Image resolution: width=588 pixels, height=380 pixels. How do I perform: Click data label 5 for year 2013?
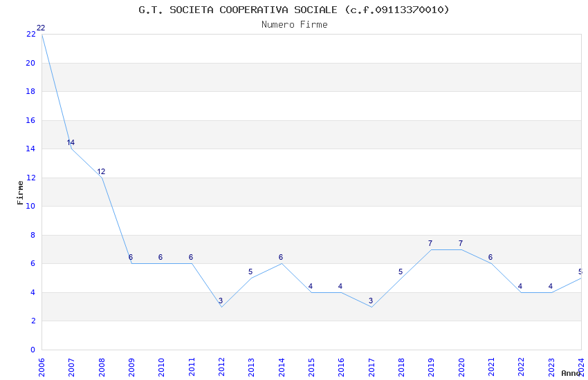250,272
